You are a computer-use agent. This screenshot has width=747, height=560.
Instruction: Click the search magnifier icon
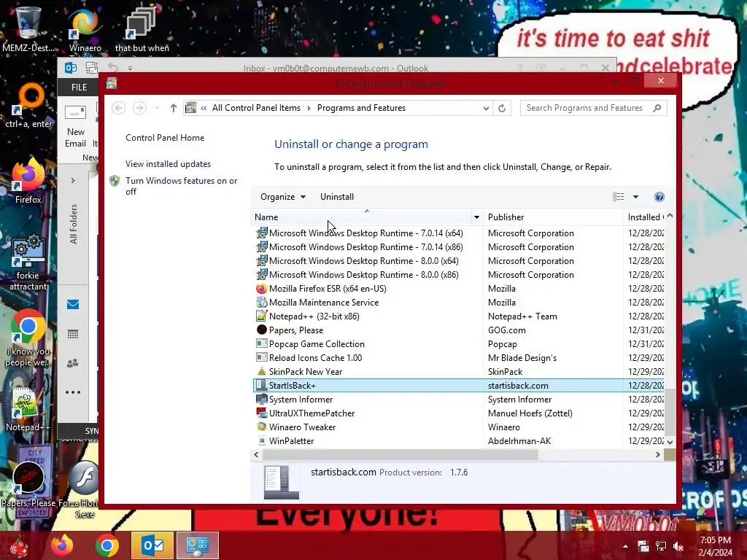click(x=657, y=108)
